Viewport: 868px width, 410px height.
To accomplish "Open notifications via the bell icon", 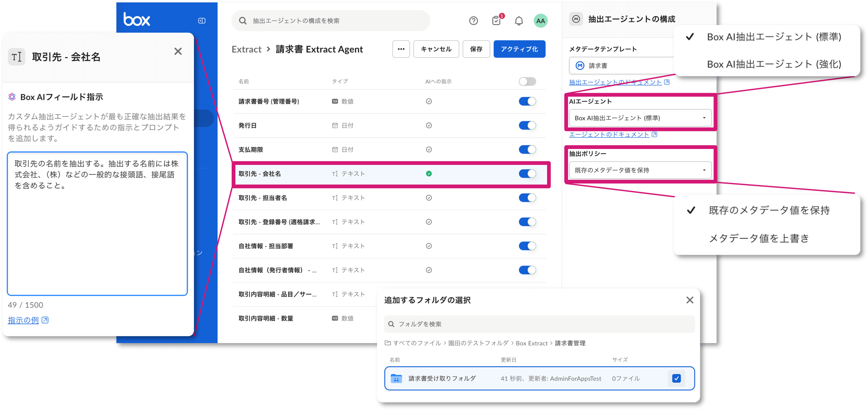I will [519, 20].
